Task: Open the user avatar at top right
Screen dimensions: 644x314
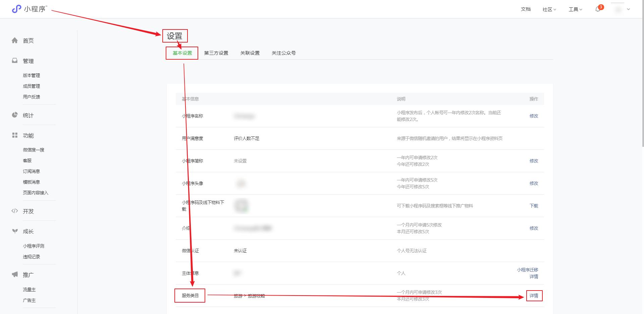Action: coord(619,9)
